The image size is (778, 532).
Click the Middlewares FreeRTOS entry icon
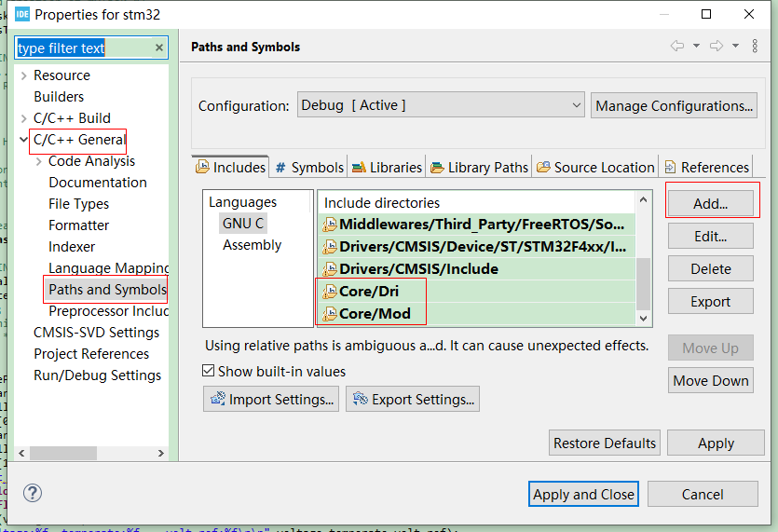point(329,225)
